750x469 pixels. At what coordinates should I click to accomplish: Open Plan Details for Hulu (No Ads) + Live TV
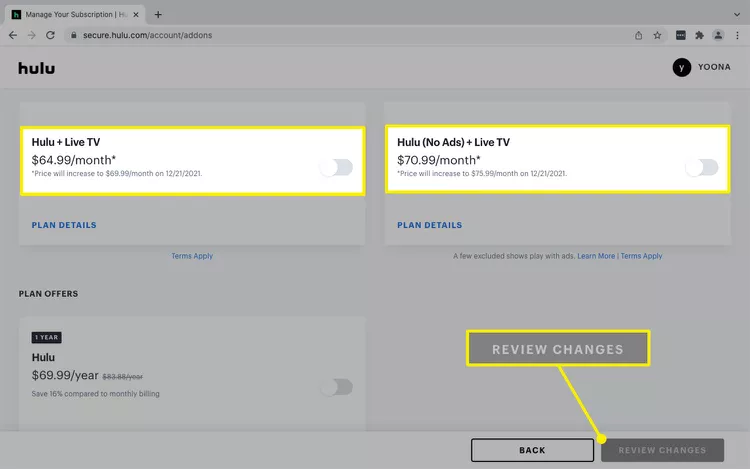430,225
